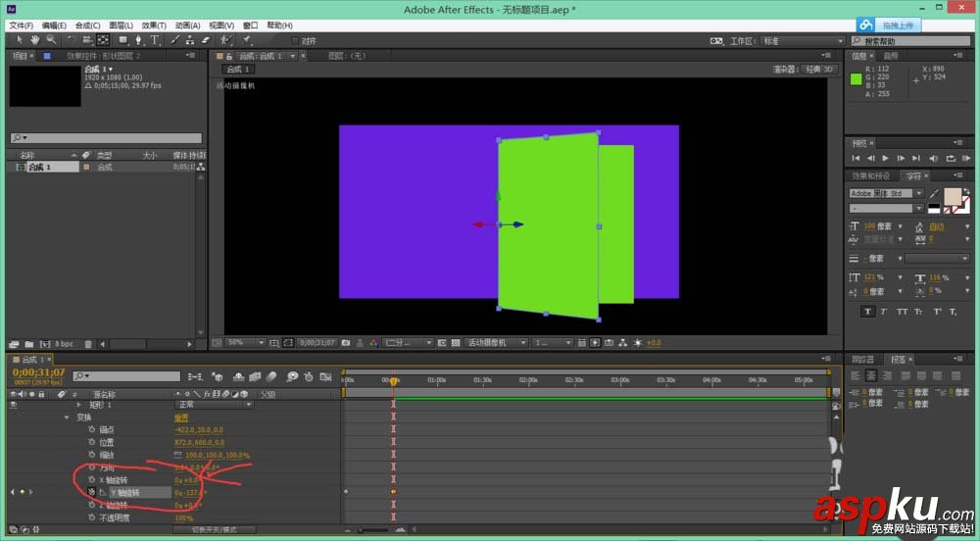Click the search help input field
Screen dimensions: 980x541
click(910, 41)
